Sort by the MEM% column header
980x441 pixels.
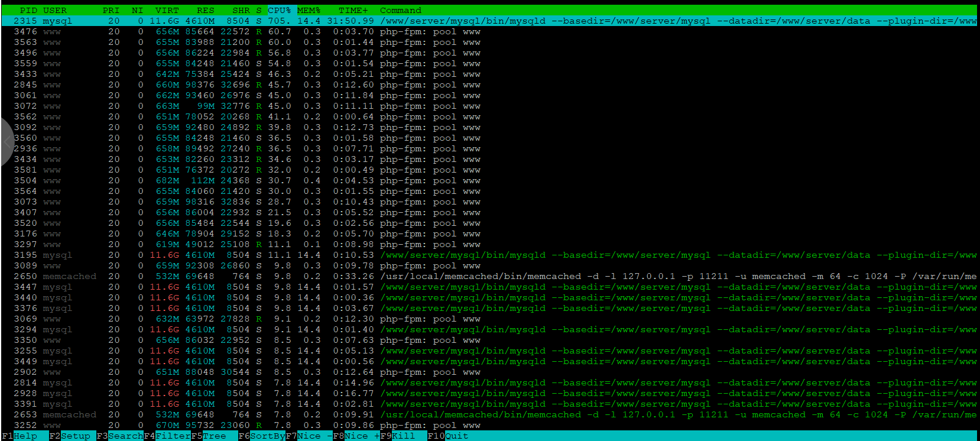309,10
